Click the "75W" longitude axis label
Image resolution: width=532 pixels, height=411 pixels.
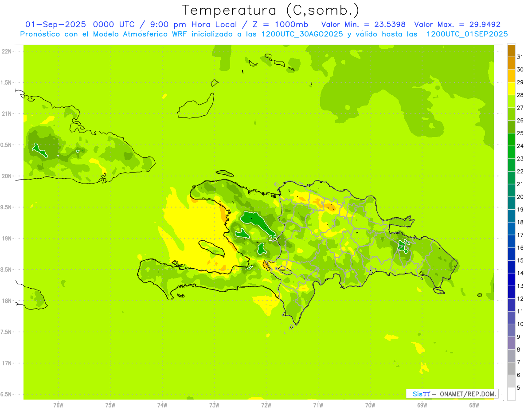click(x=110, y=405)
